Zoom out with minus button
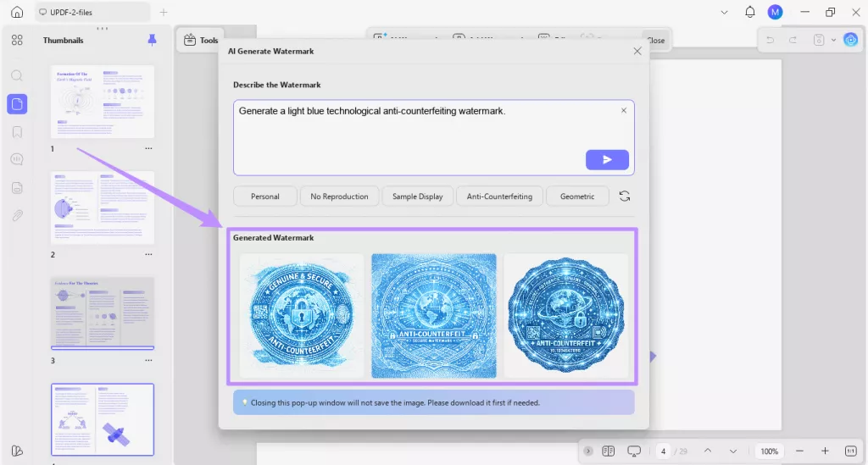Viewport: 868px width, 465px height. click(x=799, y=451)
